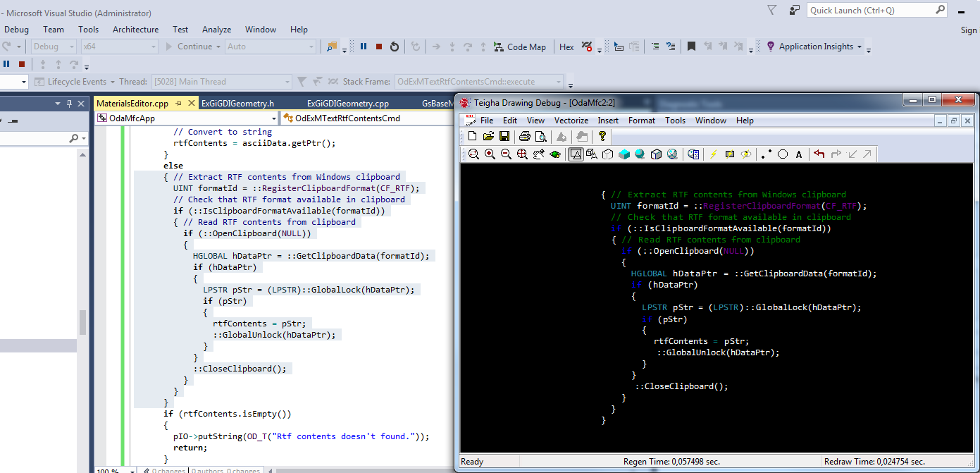Open the Auto dropdown
The image size is (980, 473).
click(271, 47)
